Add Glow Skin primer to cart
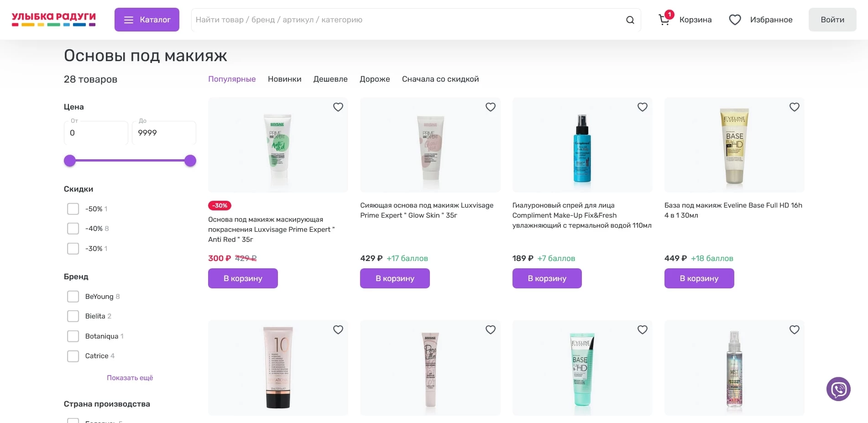The width and height of the screenshot is (868, 423). click(395, 278)
